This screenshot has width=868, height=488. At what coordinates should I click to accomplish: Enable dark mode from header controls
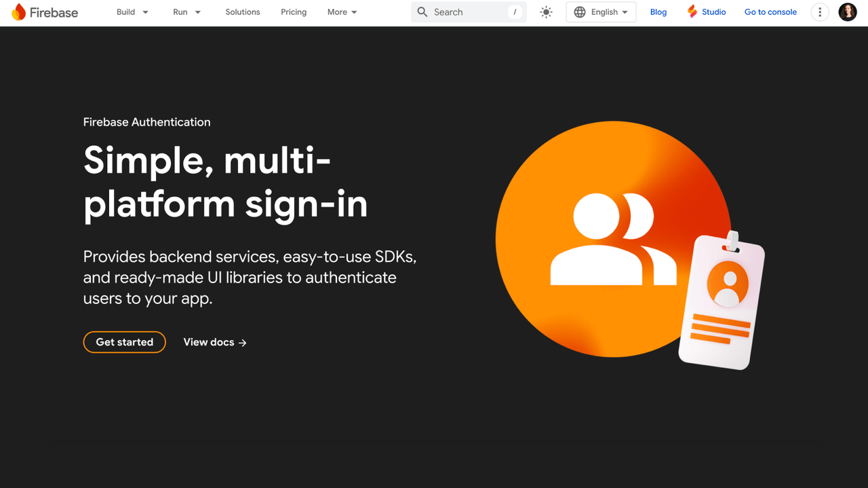546,12
